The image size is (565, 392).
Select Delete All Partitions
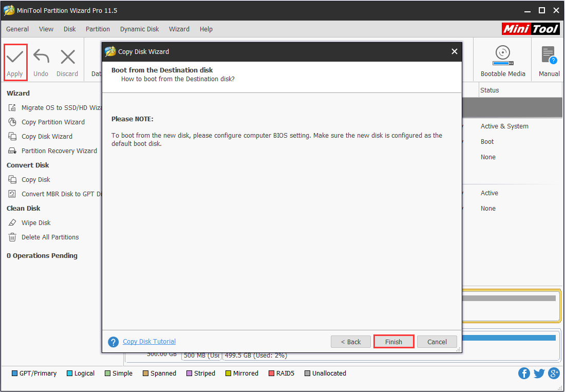click(x=49, y=237)
